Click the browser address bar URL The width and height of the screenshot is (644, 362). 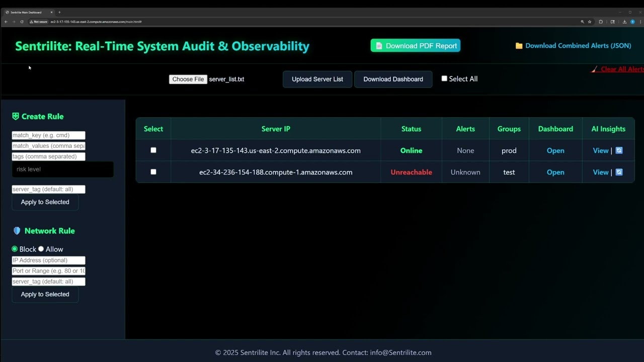click(96, 22)
